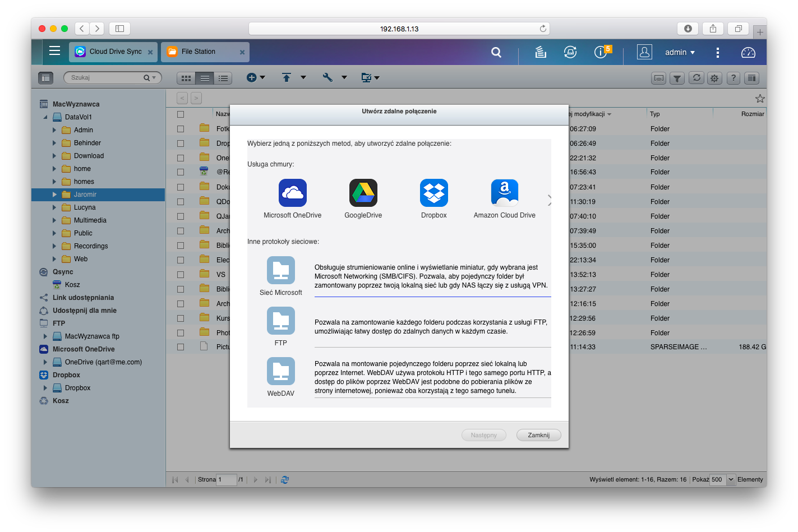Image resolution: width=798 pixels, height=532 pixels.
Task: Expand the MacWyznawca ftp node
Action: tap(45, 336)
